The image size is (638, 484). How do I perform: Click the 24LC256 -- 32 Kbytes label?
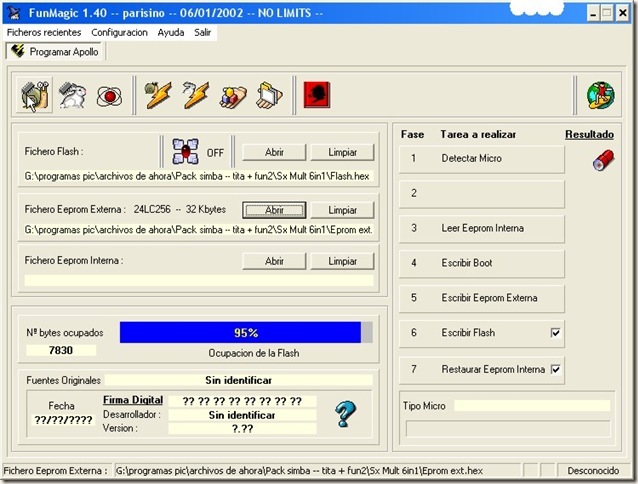pyautogui.click(x=179, y=209)
